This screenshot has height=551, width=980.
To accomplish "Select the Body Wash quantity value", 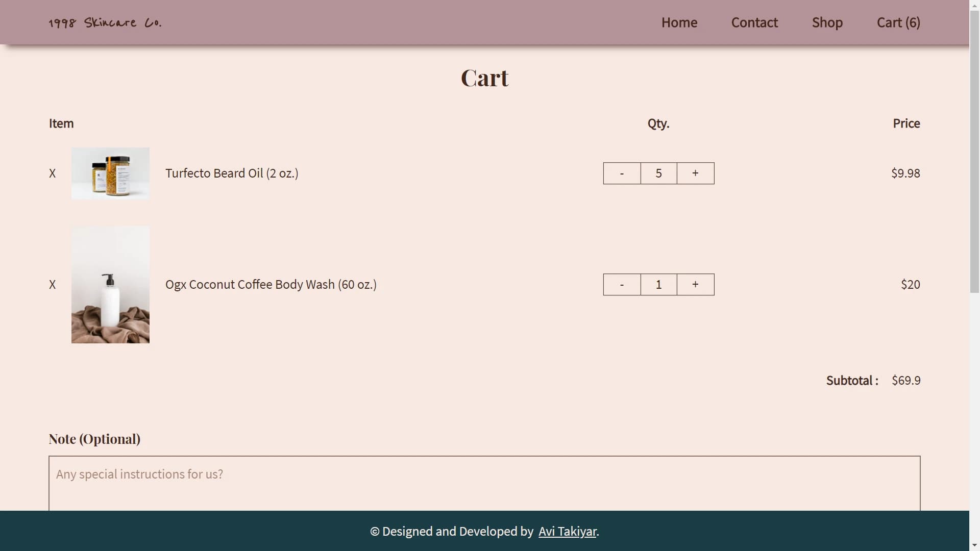I will (658, 284).
